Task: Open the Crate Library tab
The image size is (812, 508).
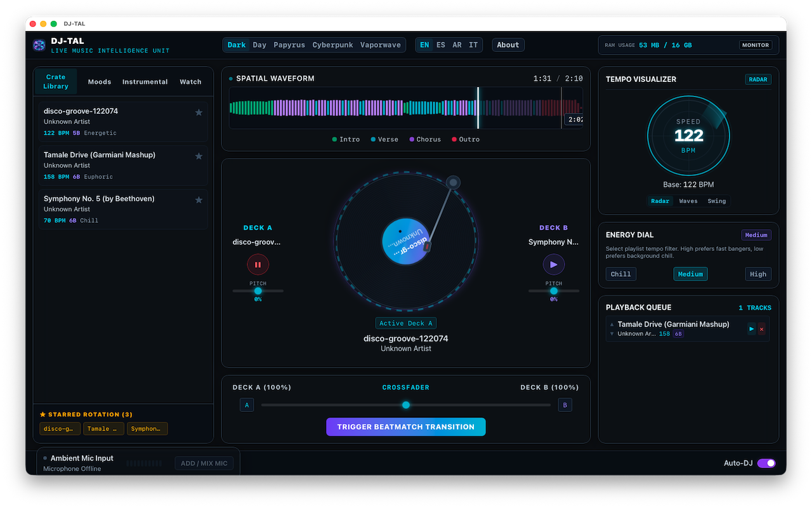Action: [x=56, y=81]
